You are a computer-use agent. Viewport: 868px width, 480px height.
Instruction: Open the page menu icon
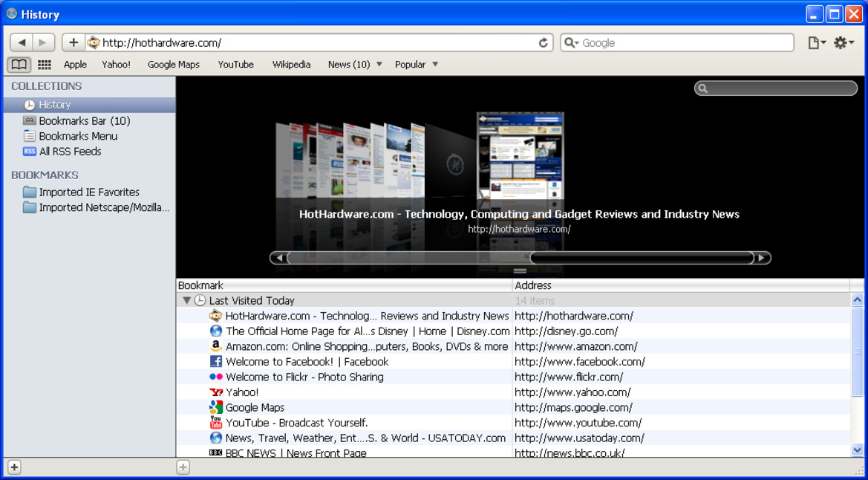817,42
